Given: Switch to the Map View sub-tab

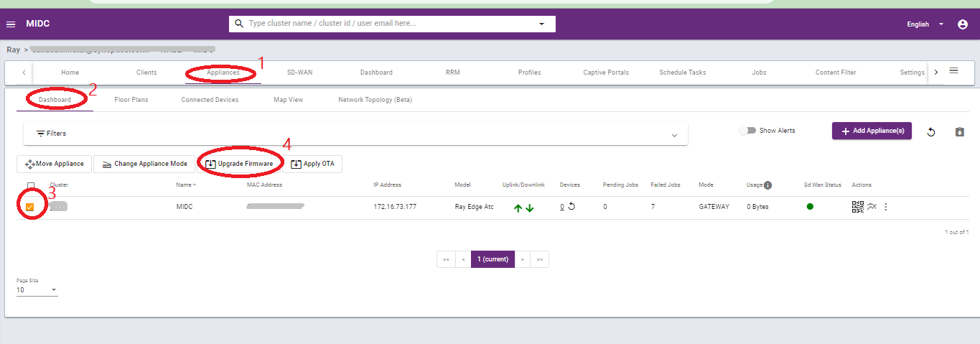Looking at the screenshot, I should point(289,100).
